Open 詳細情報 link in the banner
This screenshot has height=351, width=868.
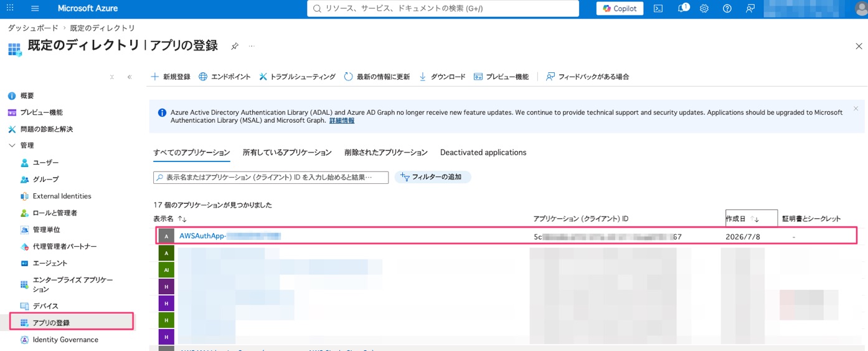tap(342, 120)
